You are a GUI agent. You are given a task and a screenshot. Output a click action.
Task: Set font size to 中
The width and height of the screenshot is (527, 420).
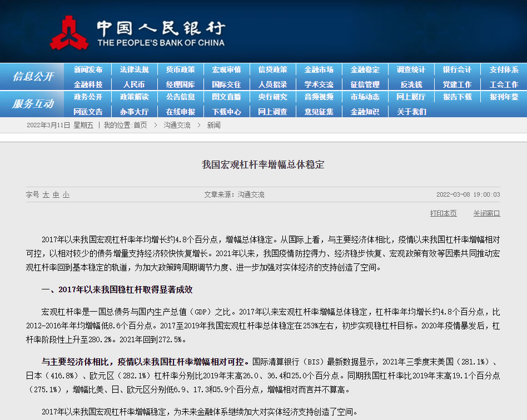(x=56, y=195)
